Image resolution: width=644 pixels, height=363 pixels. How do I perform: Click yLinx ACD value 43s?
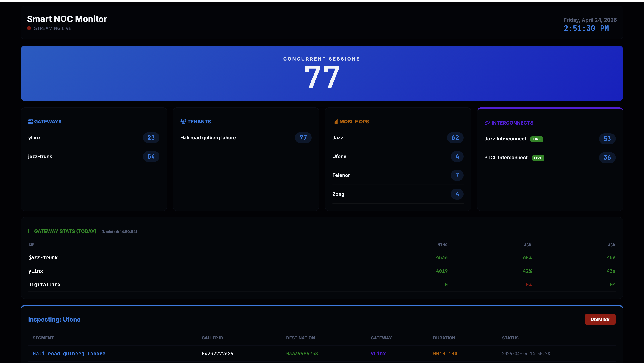[611, 271]
